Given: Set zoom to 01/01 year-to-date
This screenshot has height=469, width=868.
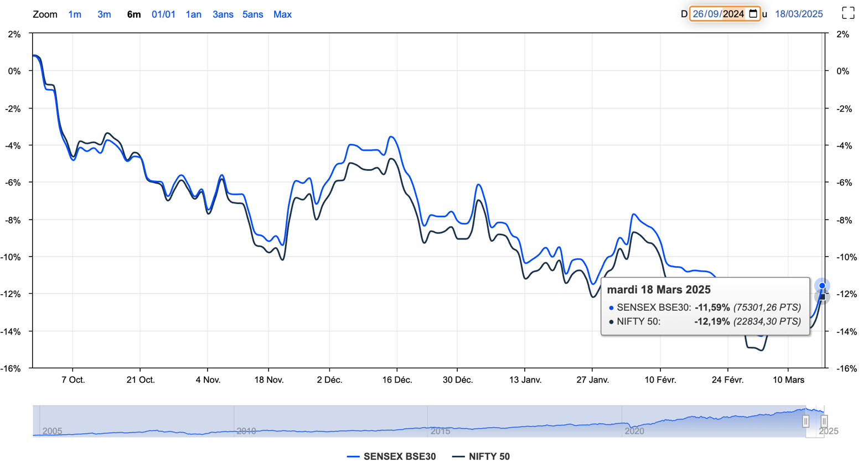Looking at the screenshot, I should [x=163, y=14].
